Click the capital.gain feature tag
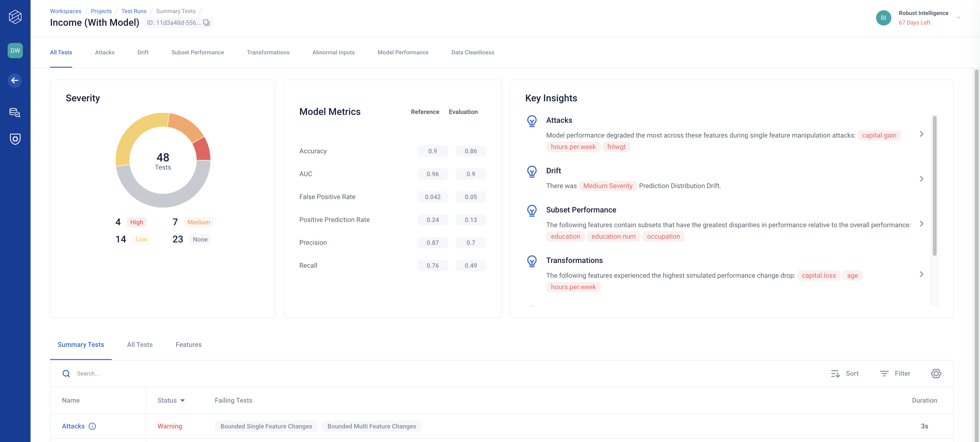Image resolution: width=980 pixels, height=442 pixels. click(879, 135)
